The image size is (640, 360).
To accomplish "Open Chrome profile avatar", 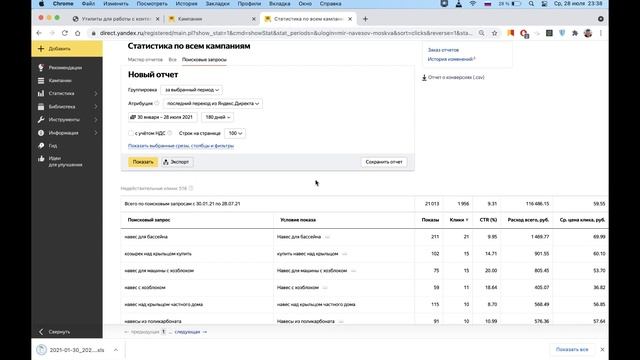I will tap(588, 33).
